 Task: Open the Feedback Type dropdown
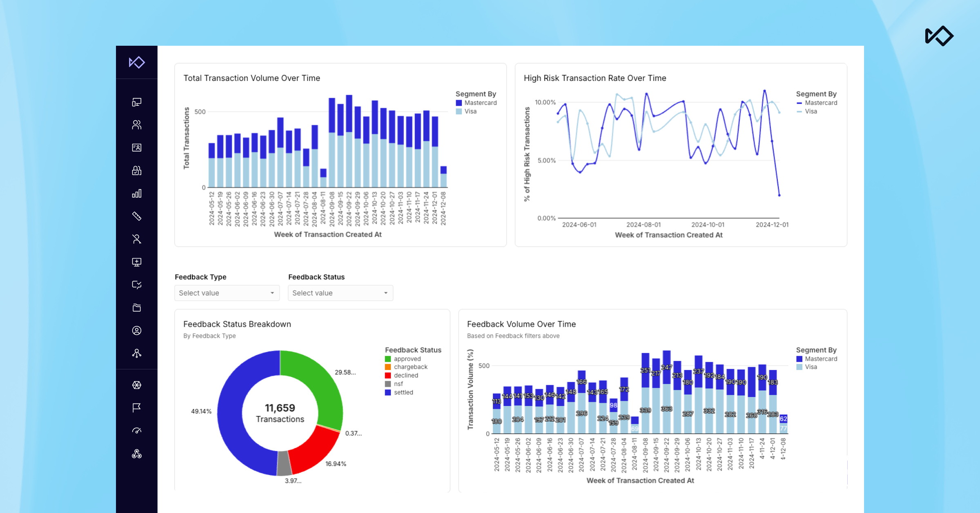227,293
